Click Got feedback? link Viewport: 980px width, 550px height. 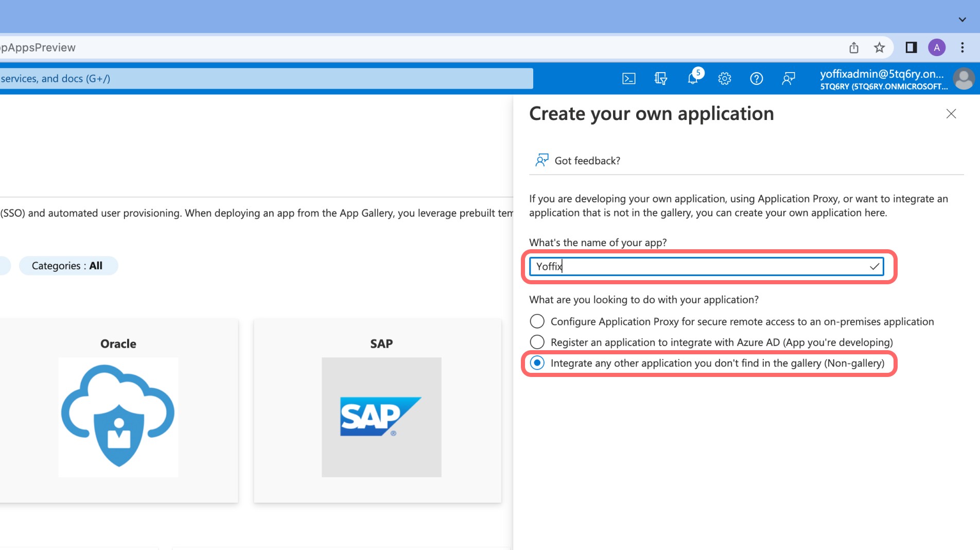coord(587,161)
